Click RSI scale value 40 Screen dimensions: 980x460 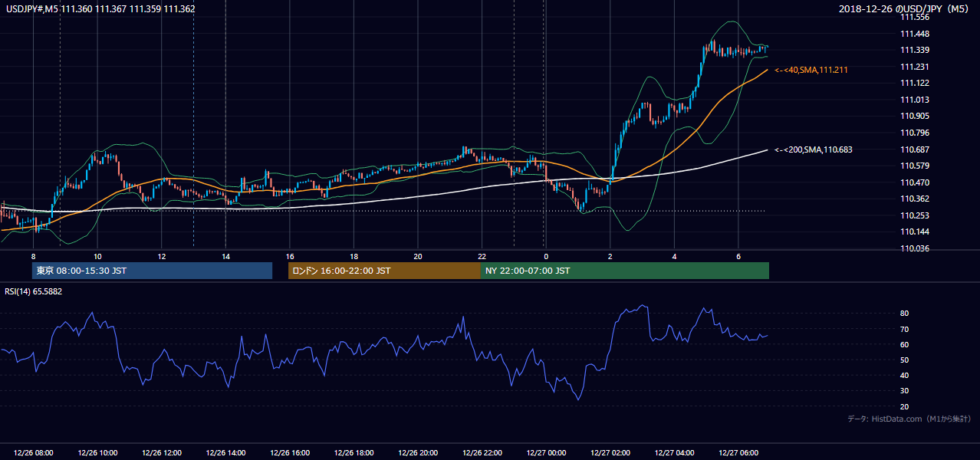coord(905,375)
